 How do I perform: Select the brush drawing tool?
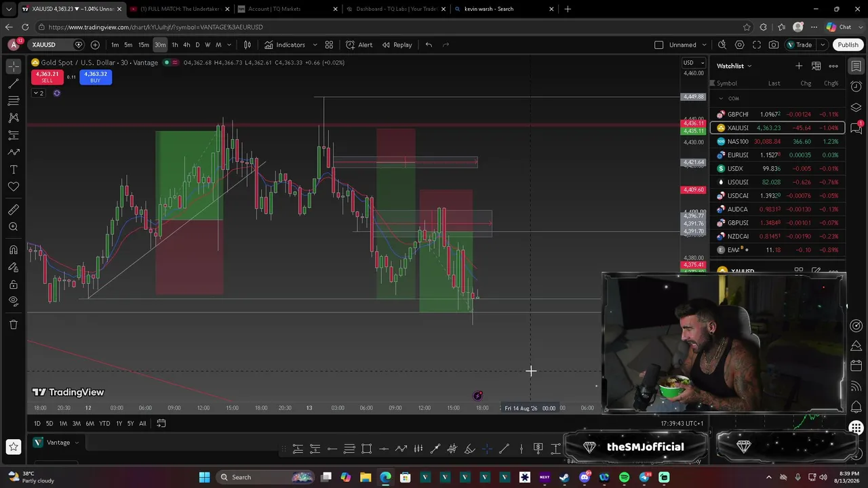[14, 152]
